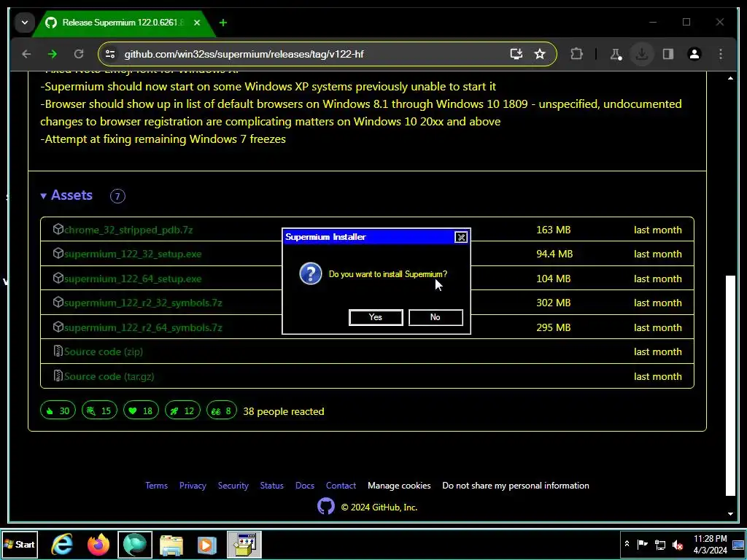Screen dimensions: 747x560
Task: Open the Chrome Labs flask icon
Action: tap(616, 54)
